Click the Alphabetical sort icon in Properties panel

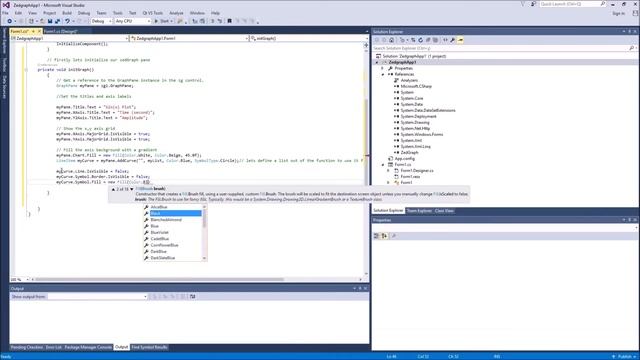coord(384,236)
